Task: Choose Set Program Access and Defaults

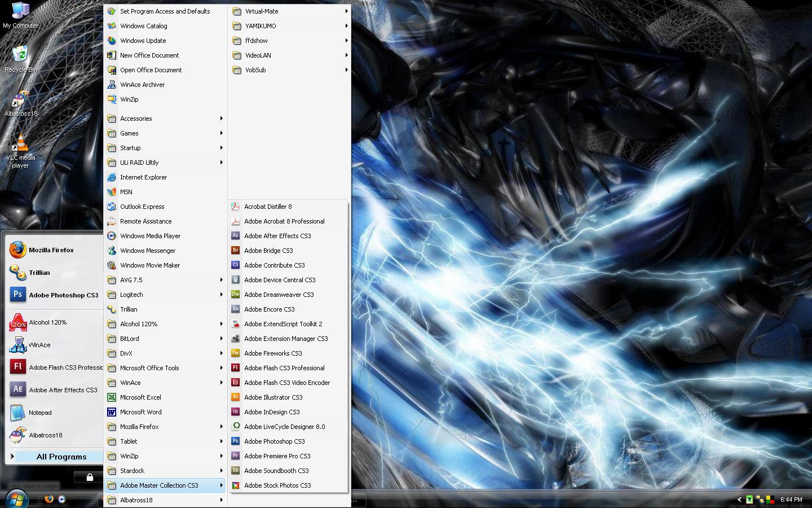Action: (166, 11)
